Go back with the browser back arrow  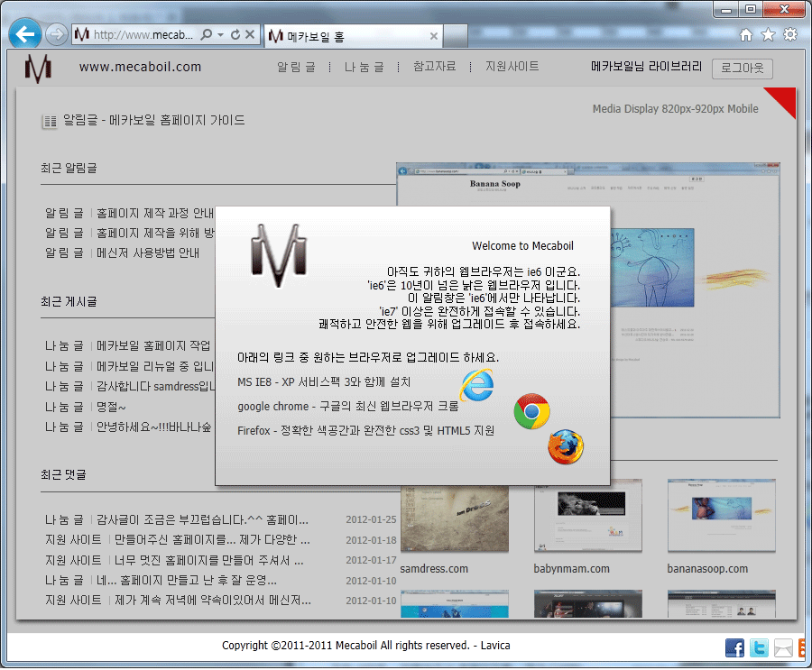25,34
